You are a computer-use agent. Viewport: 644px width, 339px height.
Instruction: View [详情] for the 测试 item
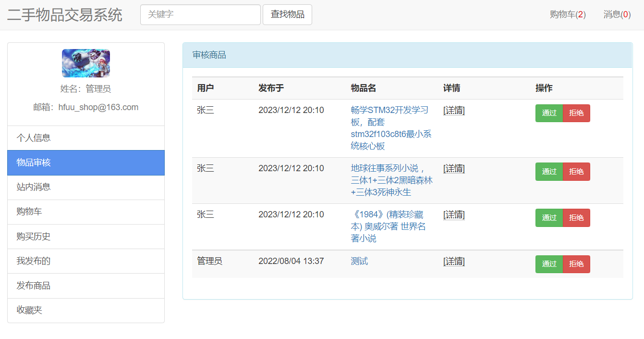[x=454, y=261]
